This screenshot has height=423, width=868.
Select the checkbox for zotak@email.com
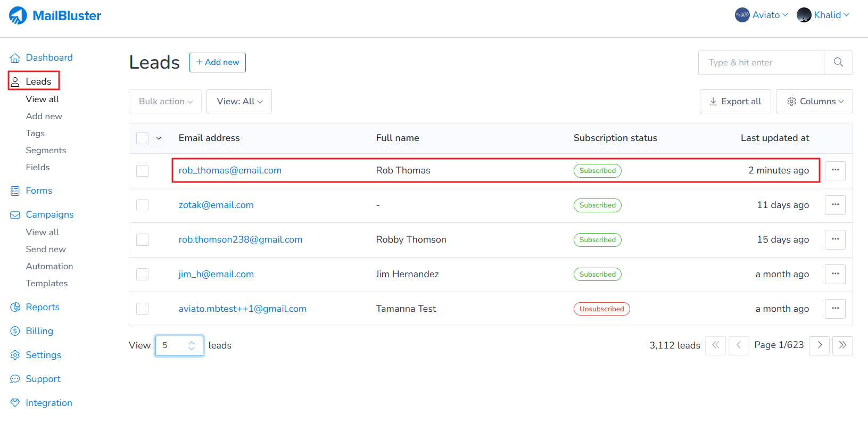(142, 205)
